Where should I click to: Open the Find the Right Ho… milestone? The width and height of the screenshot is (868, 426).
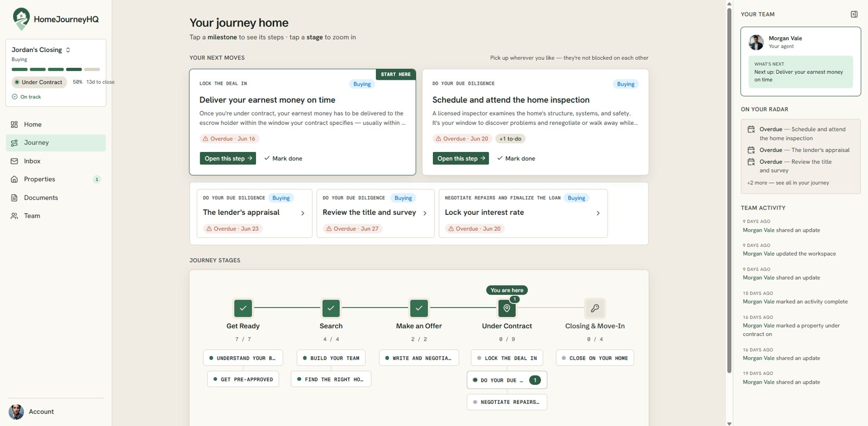coord(331,379)
